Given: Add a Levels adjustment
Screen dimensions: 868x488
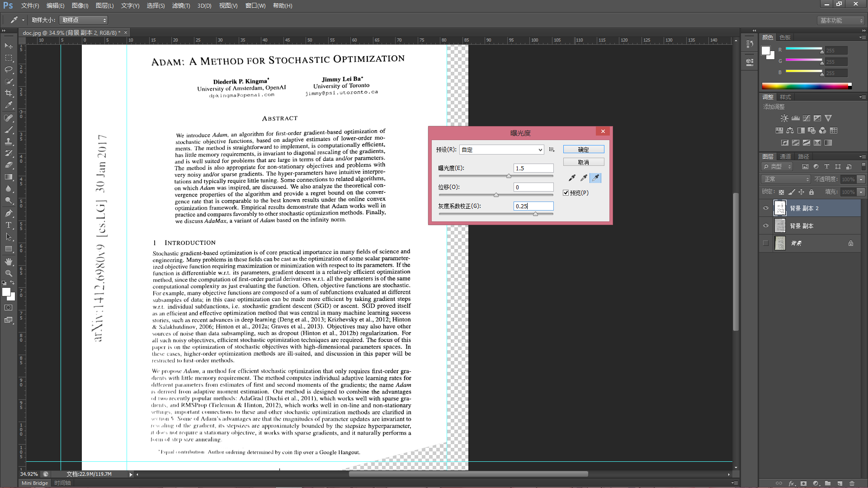Looking at the screenshot, I should (796, 118).
